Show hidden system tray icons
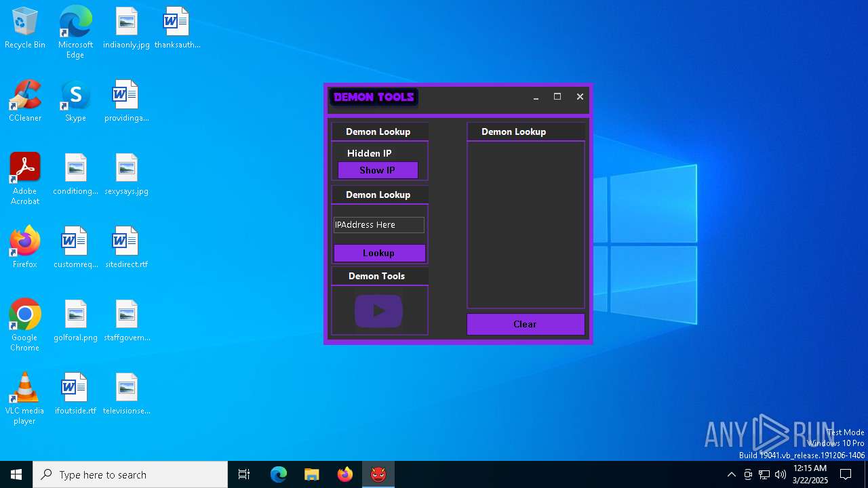868x488 pixels. click(731, 474)
